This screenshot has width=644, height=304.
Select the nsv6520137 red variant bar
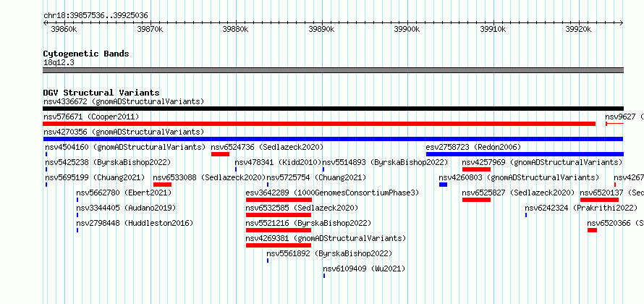coord(600,200)
